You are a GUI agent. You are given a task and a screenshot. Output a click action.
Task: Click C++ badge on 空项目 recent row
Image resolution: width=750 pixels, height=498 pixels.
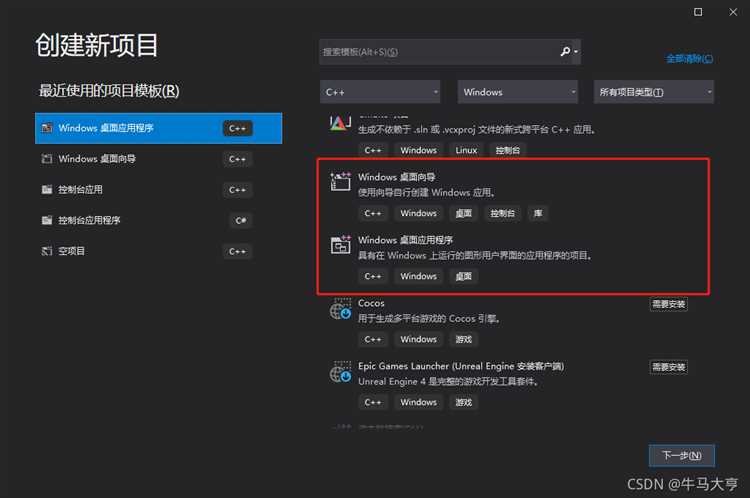237,251
